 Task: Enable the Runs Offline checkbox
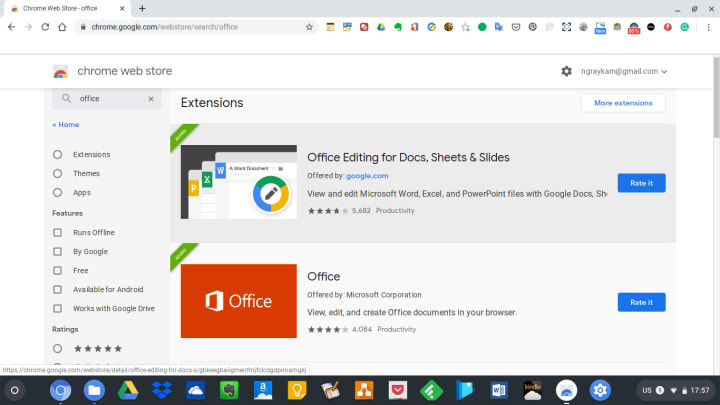pos(57,233)
